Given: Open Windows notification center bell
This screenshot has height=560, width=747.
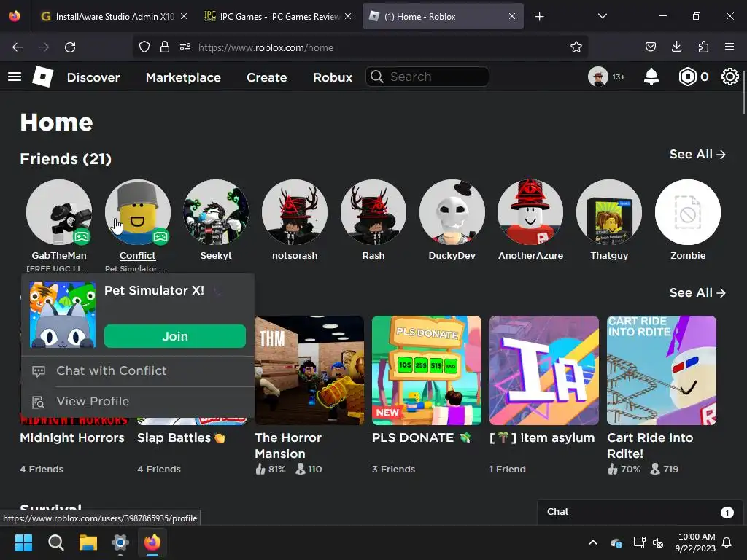Looking at the screenshot, I should point(727,542).
